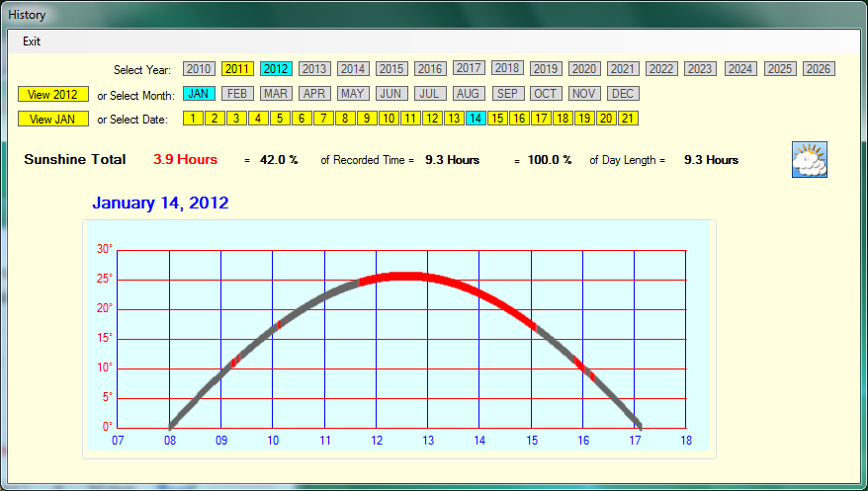
Task: Pick date 13 in the date row
Action: (x=454, y=119)
